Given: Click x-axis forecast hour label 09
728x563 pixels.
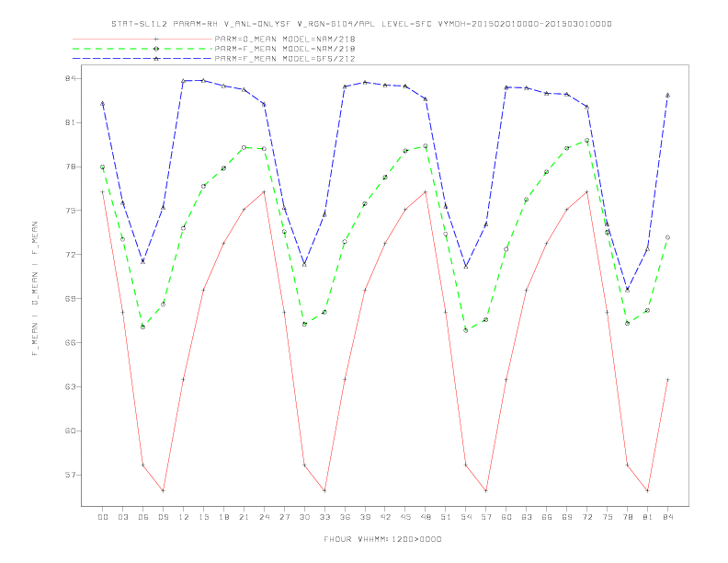Looking at the screenshot, I should 164,517.
